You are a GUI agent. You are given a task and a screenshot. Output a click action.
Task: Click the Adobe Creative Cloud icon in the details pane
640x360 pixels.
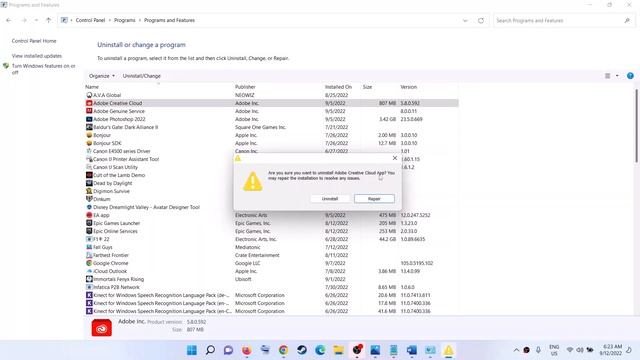pyautogui.click(x=102, y=328)
